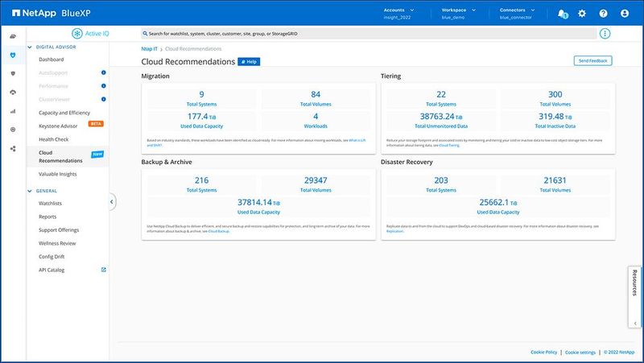Click the info icon next to AutoSupport
The height and width of the screenshot is (363, 644).
tap(104, 72)
